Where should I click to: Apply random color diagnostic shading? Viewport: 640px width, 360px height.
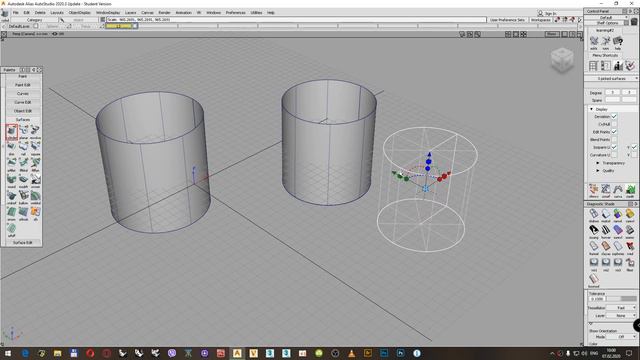[x=618, y=214]
